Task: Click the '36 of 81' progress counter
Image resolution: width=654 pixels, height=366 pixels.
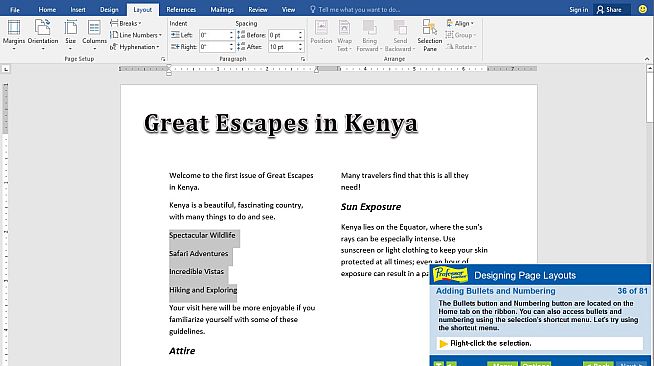Action: (632, 291)
